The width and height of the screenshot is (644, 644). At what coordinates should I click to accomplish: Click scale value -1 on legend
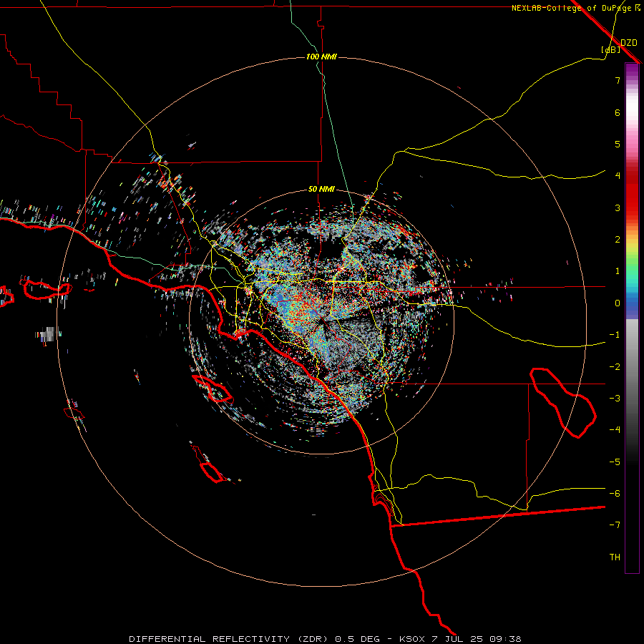(615, 335)
